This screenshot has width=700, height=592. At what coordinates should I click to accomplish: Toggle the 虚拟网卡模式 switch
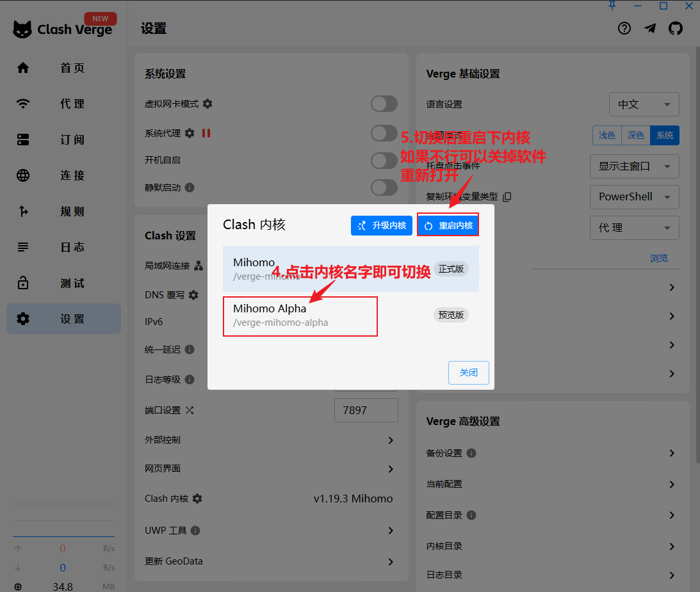pos(384,104)
